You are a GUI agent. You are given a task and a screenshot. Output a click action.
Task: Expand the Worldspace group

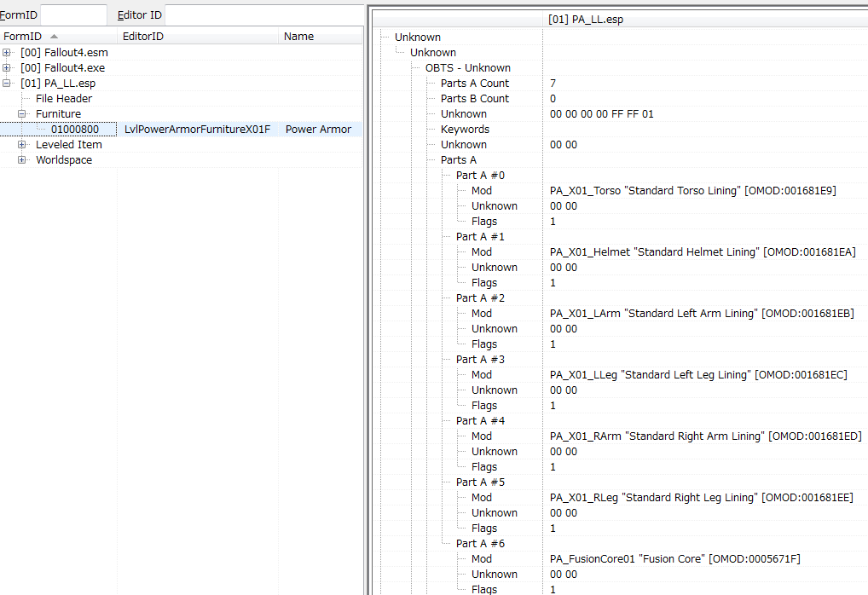tap(22, 159)
